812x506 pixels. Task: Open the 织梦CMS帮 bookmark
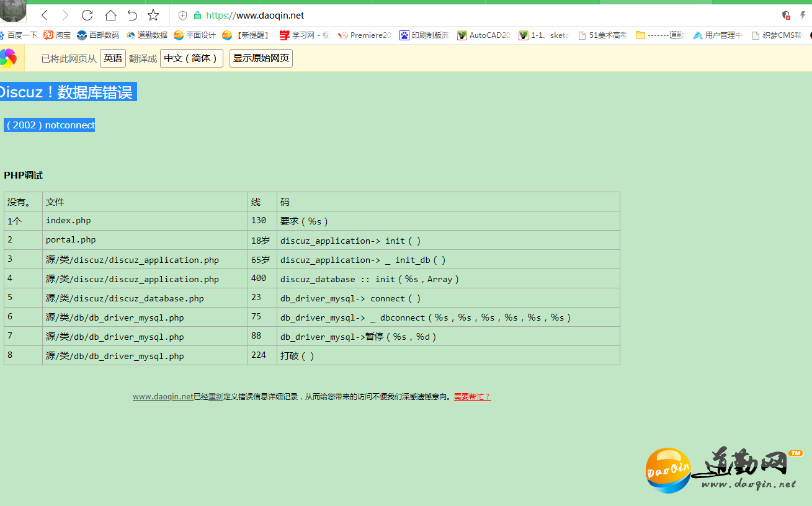click(x=777, y=35)
